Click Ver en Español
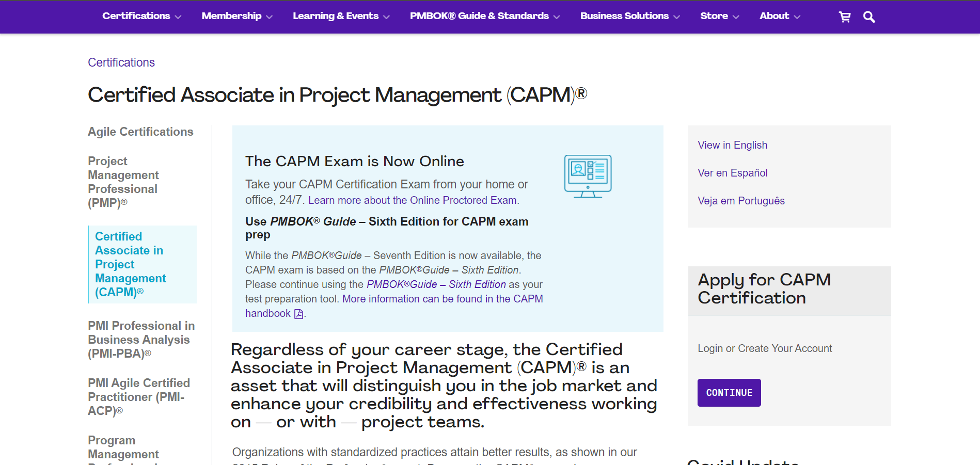 click(x=732, y=173)
